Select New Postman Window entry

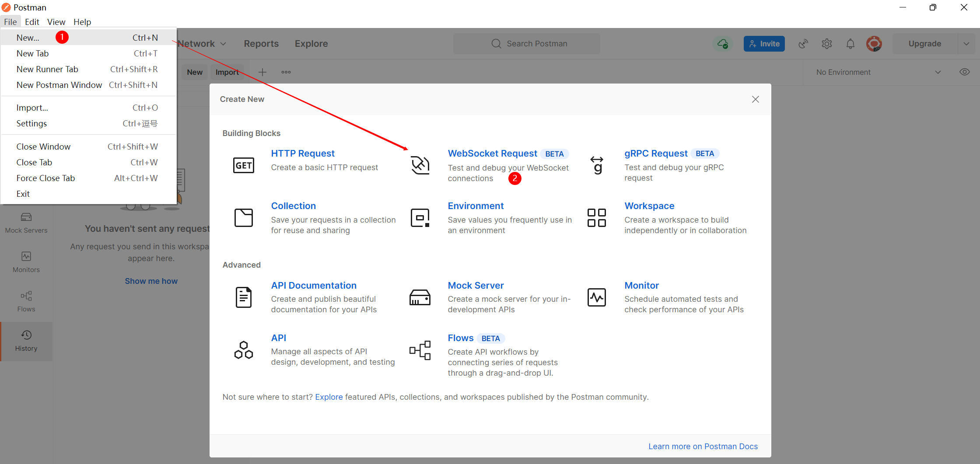point(88,85)
